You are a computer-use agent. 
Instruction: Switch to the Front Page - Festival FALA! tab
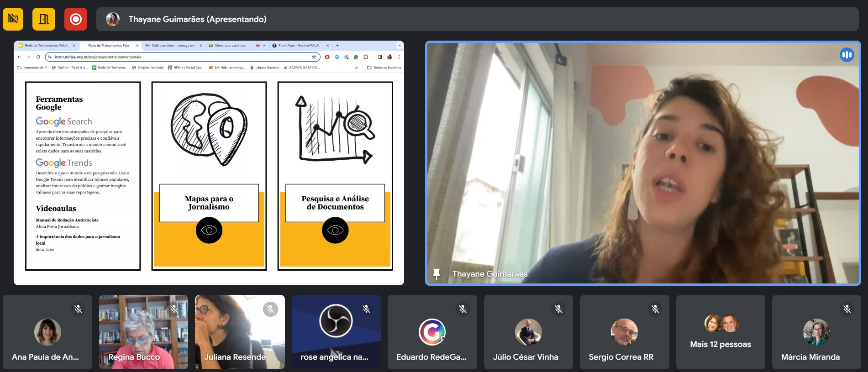(299, 46)
